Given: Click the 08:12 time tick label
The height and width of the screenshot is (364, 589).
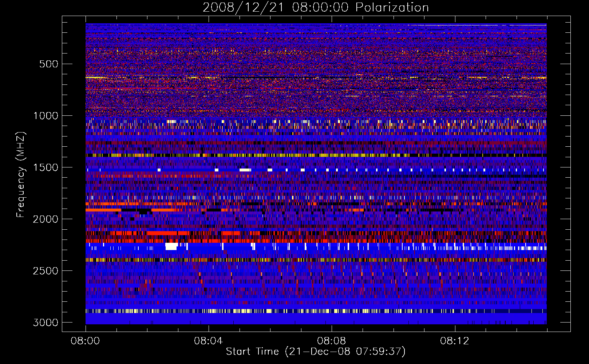Looking at the screenshot, I should click(x=455, y=341).
